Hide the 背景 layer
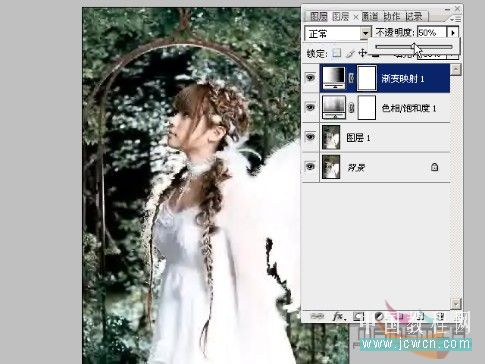Image resolution: width=485 pixels, height=364 pixels. (x=310, y=166)
